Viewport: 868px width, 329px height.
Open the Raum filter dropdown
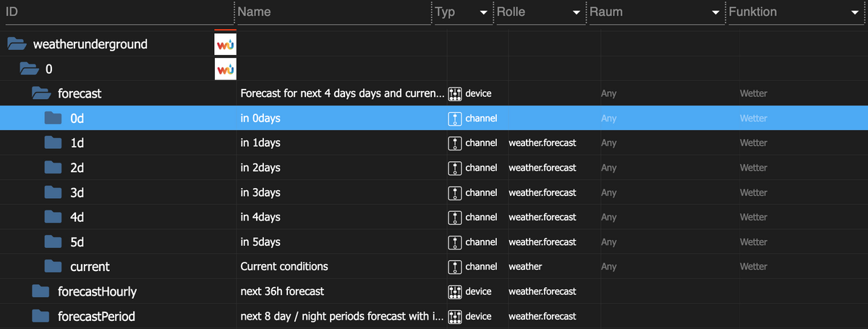click(715, 12)
